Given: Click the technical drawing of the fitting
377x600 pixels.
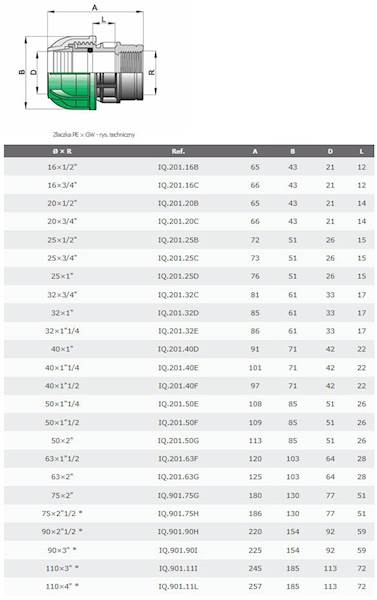Looking at the screenshot, I should pos(88,58).
